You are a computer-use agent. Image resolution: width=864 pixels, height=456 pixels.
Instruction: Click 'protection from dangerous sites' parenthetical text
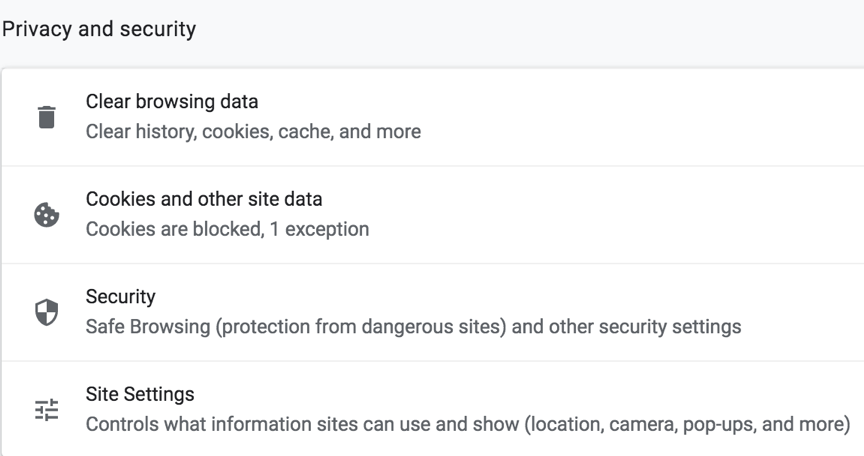365,327
